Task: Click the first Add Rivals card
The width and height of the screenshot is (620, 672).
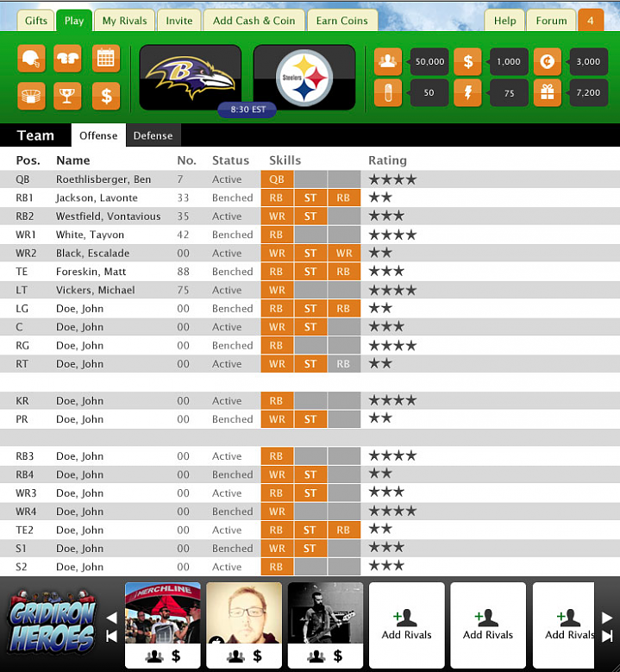Action: coord(407,625)
